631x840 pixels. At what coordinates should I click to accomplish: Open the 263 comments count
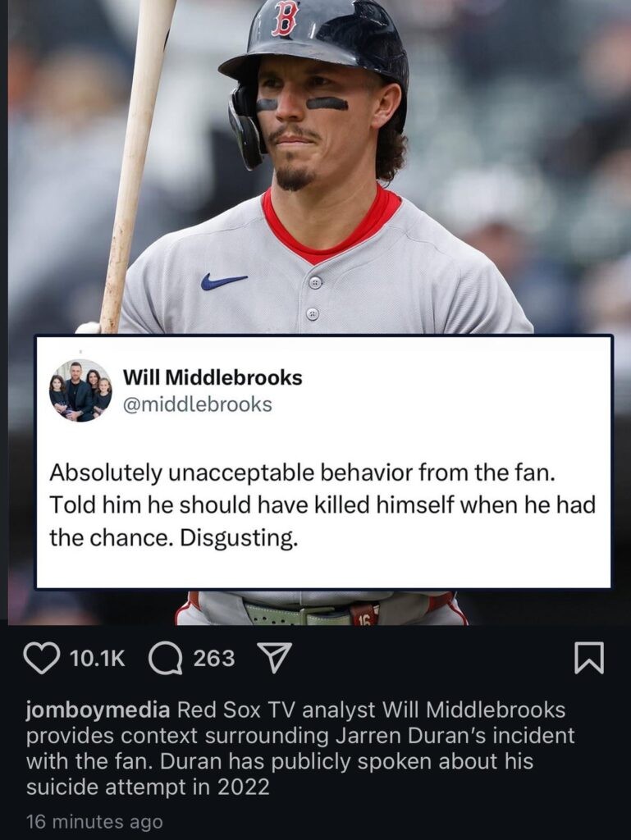[213, 659]
